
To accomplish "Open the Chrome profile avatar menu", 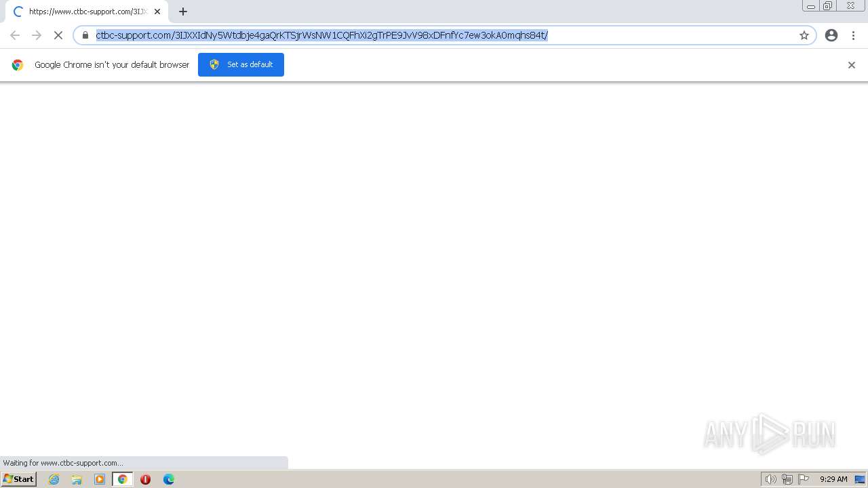I will point(831,35).
